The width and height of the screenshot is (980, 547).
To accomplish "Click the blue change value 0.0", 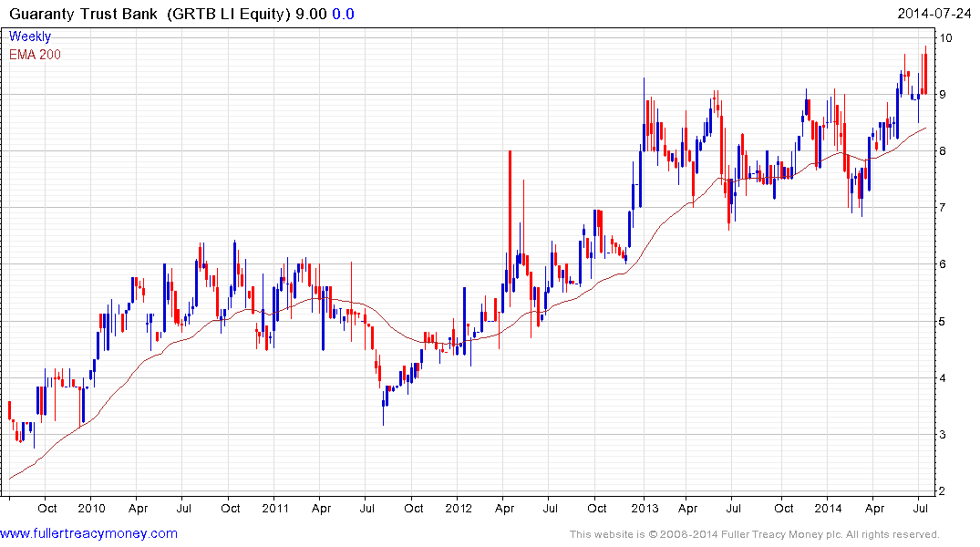I will (x=343, y=14).
